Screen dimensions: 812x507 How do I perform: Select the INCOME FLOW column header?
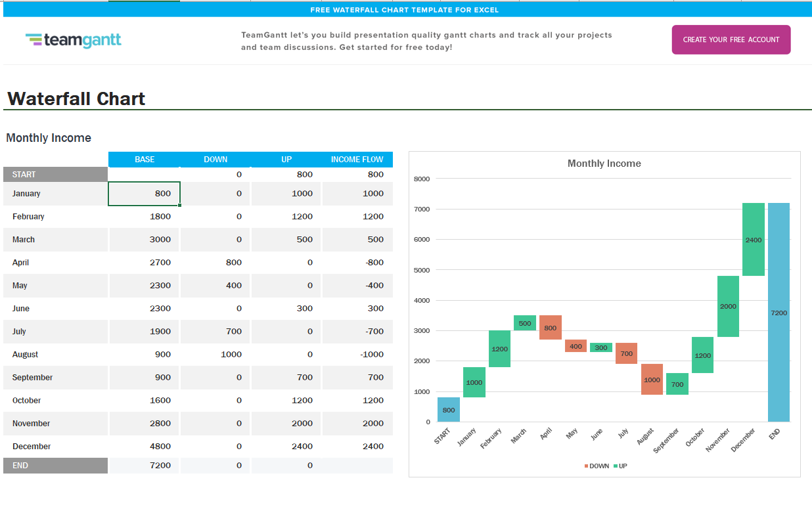coord(357,160)
